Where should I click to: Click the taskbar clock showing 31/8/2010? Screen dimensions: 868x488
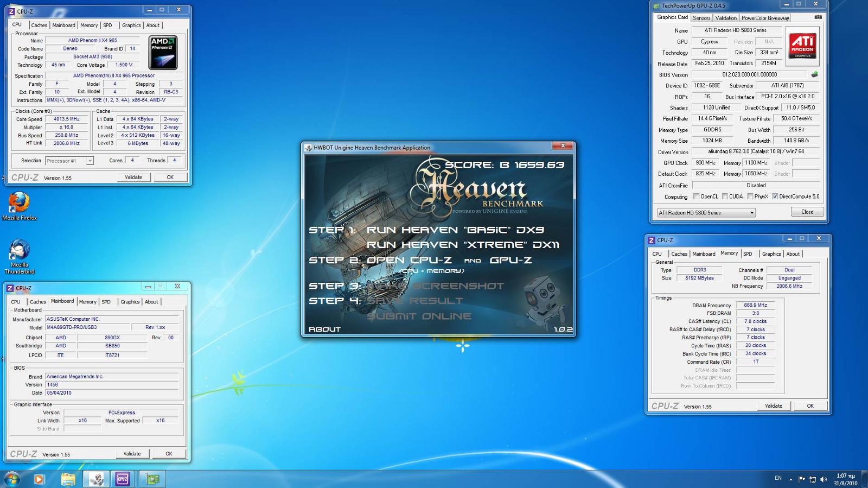pos(845,479)
